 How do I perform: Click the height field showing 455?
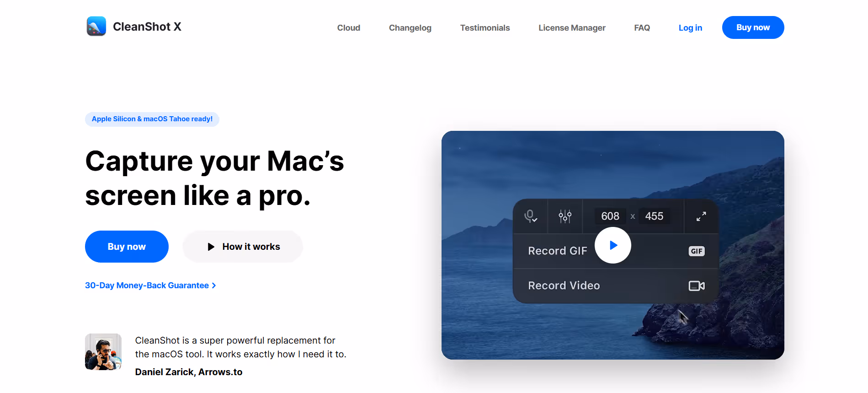pos(654,216)
